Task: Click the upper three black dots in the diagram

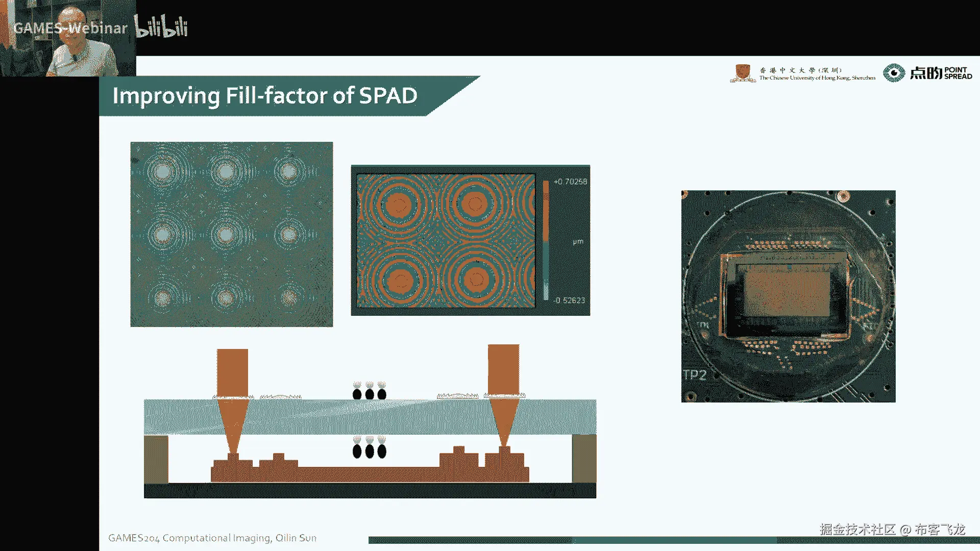Action: click(x=370, y=393)
